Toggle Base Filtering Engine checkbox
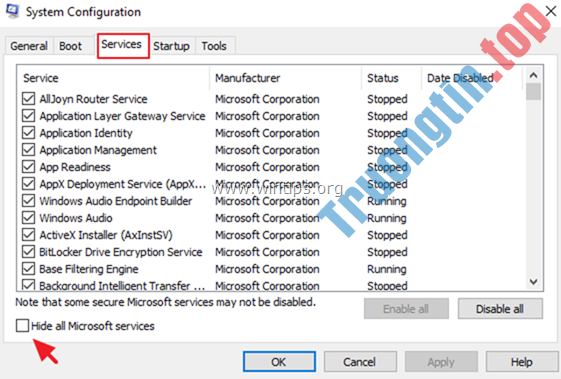Image resolution: width=561 pixels, height=379 pixels. pyautogui.click(x=29, y=269)
